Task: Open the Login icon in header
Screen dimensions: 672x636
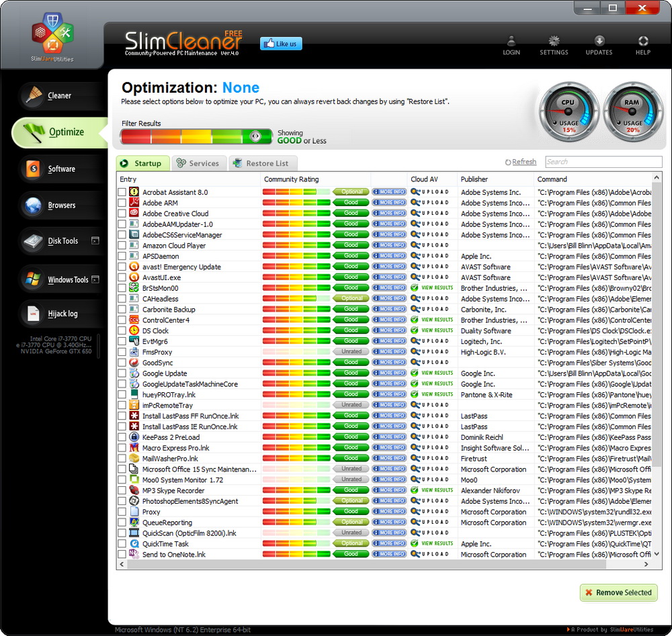Action: (x=511, y=46)
